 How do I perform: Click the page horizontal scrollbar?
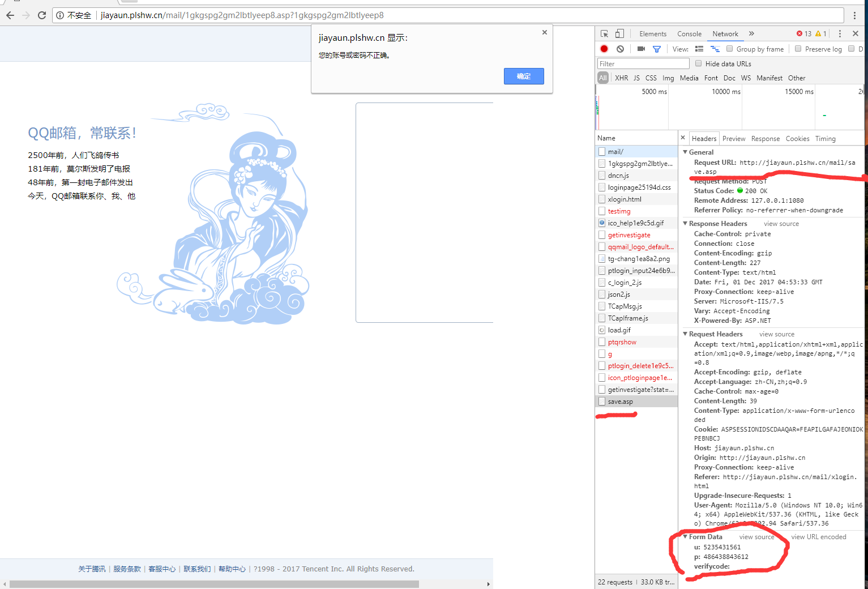[x=214, y=584]
